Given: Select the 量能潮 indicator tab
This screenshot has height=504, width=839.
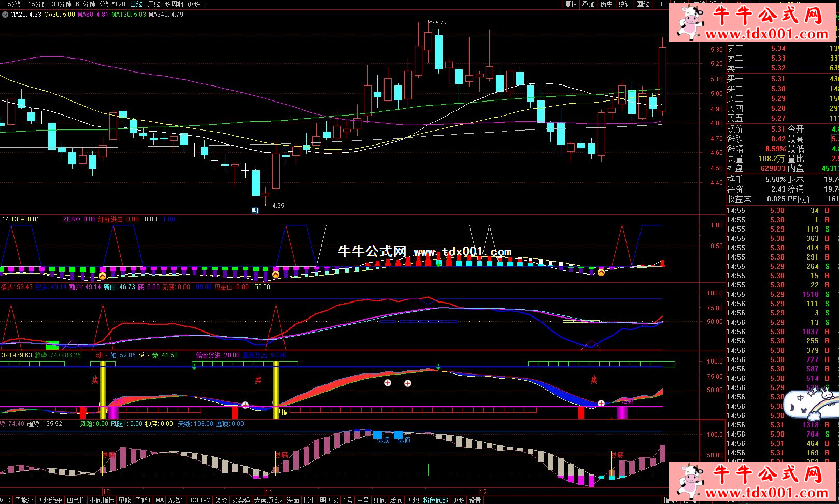Looking at the screenshot, I should (x=24, y=500).
